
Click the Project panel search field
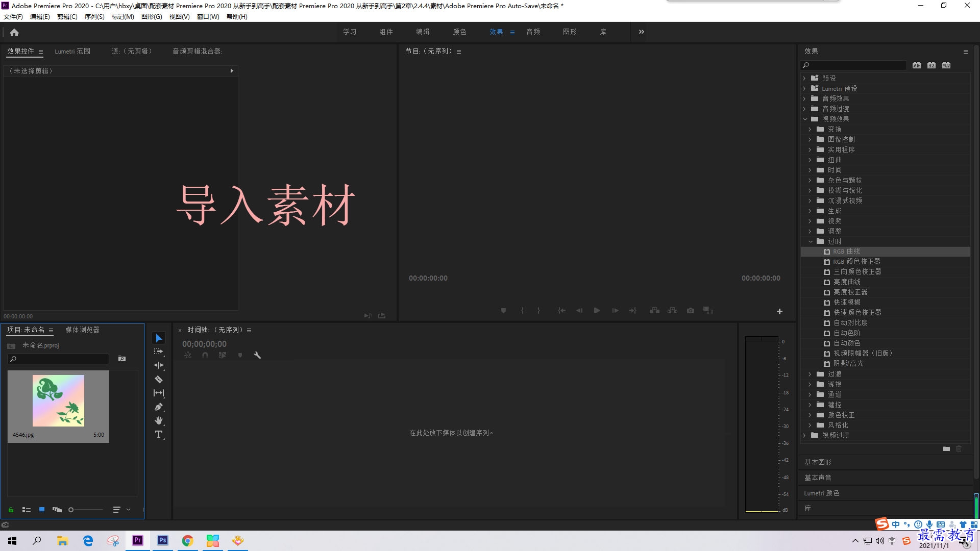(58, 359)
